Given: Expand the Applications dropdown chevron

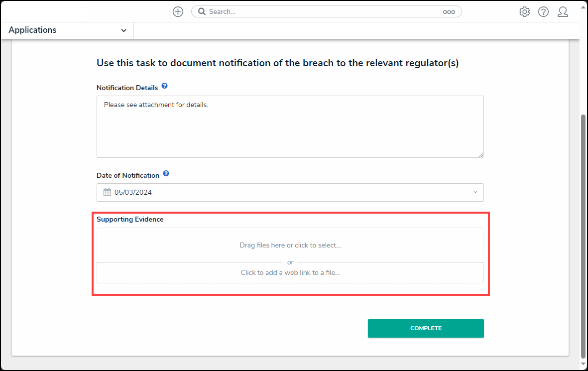Looking at the screenshot, I should coord(123,30).
